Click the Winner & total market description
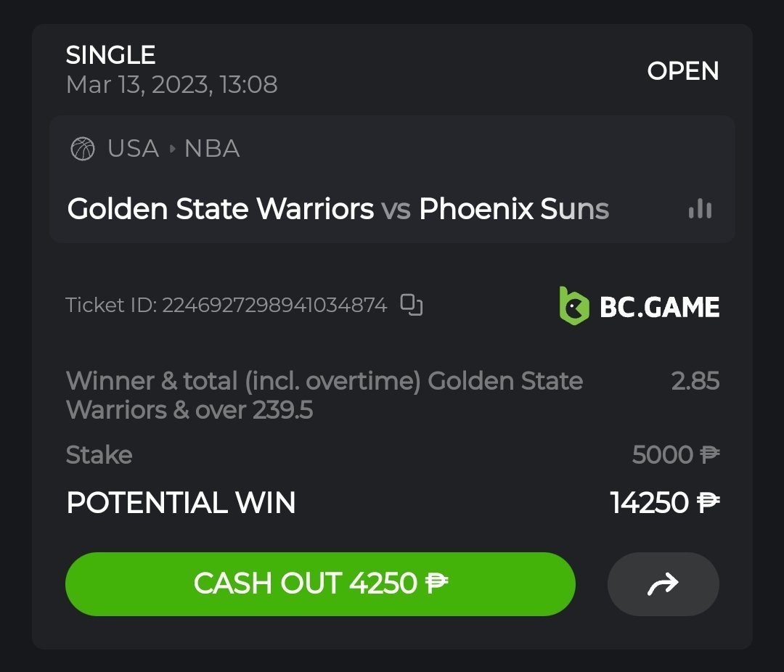Screen dimensions: 784x672 tap(324, 396)
